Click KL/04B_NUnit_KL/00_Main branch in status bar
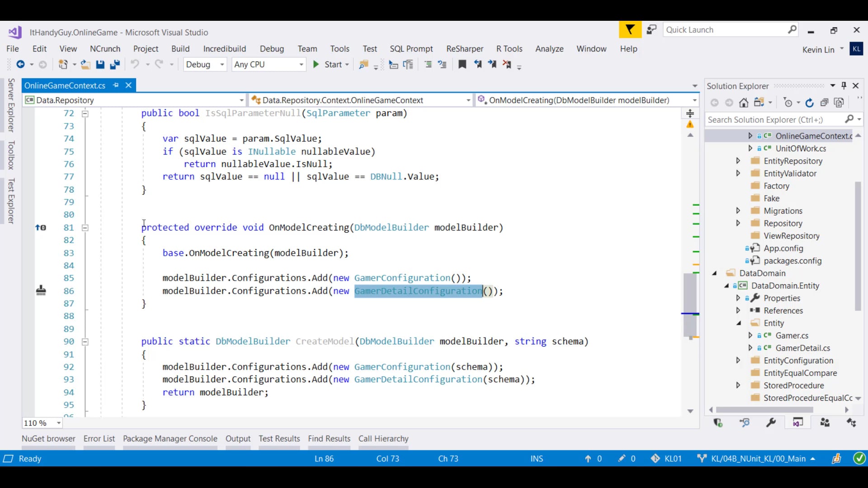The width and height of the screenshot is (868, 488). coord(758,459)
